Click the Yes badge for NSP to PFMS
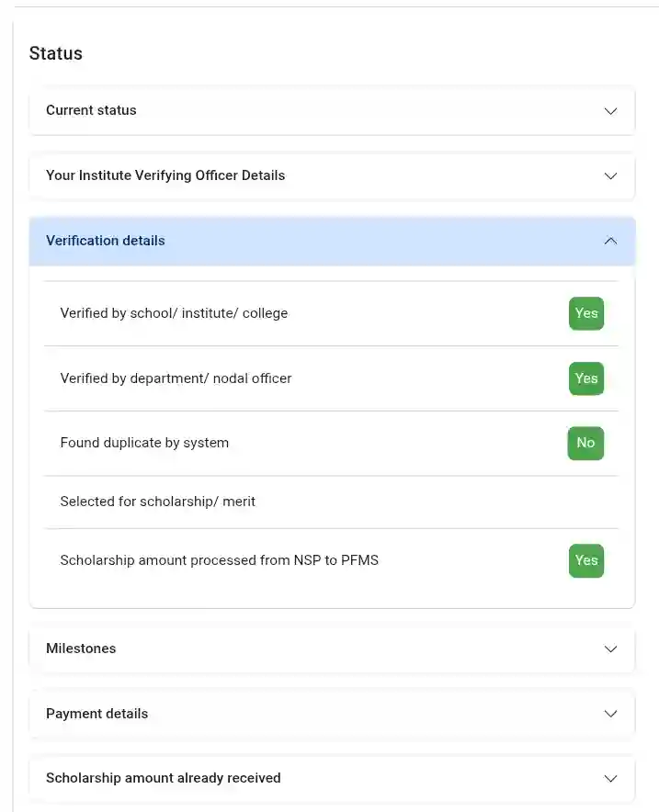This screenshot has width=659, height=812. point(585,560)
